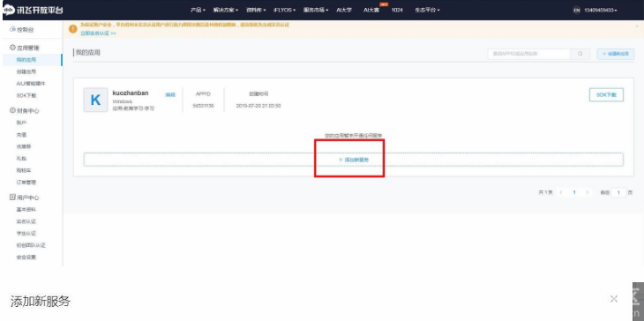Viewport: 644px width, 321px height.
Task: Select SDK下载 in the sidebar
Action: (x=26, y=95)
